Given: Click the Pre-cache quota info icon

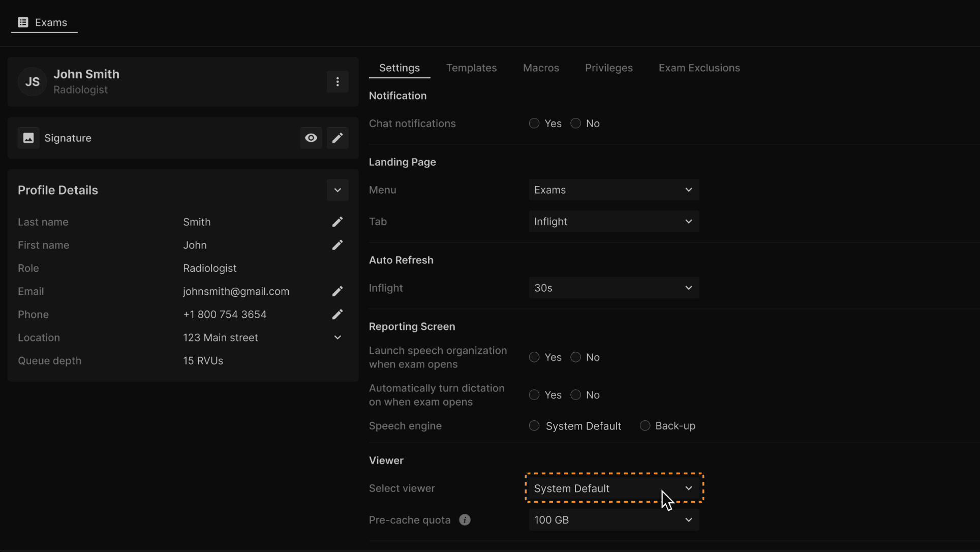Looking at the screenshot, I should (x=465, y=520).
